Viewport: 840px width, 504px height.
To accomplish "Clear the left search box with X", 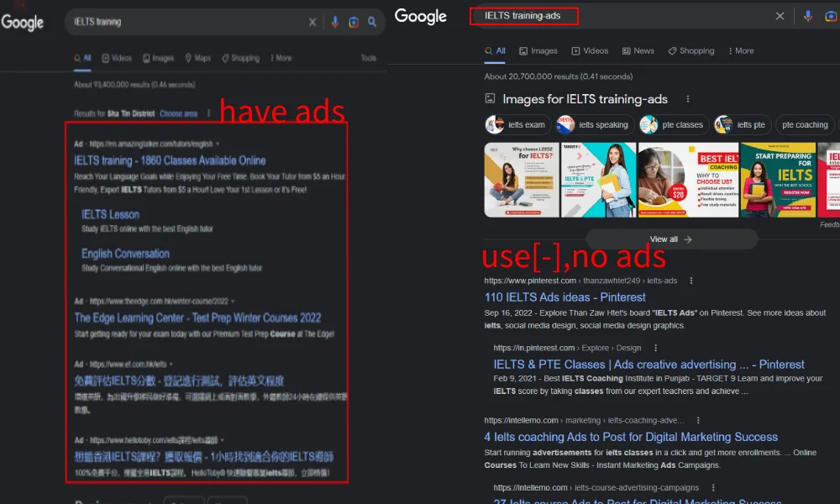I will coord(312,22).
